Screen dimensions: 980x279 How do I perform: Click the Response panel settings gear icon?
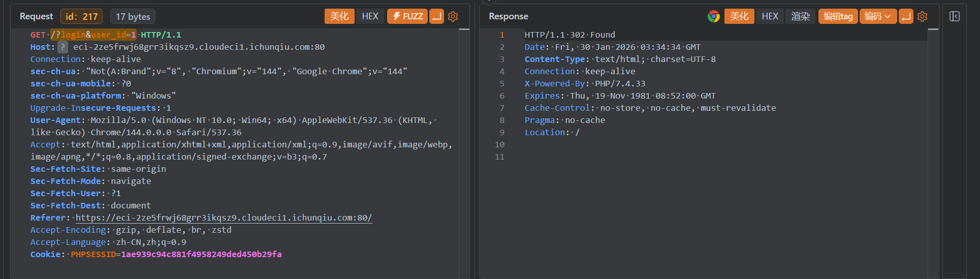pos(923,16)
